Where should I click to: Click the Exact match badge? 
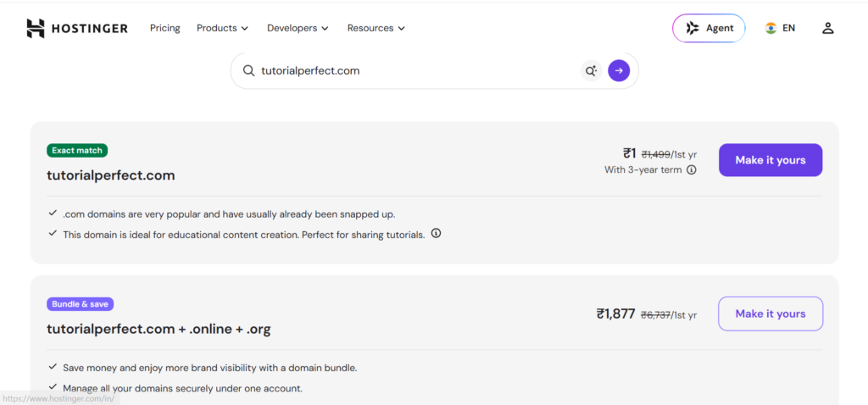[77, 151]
